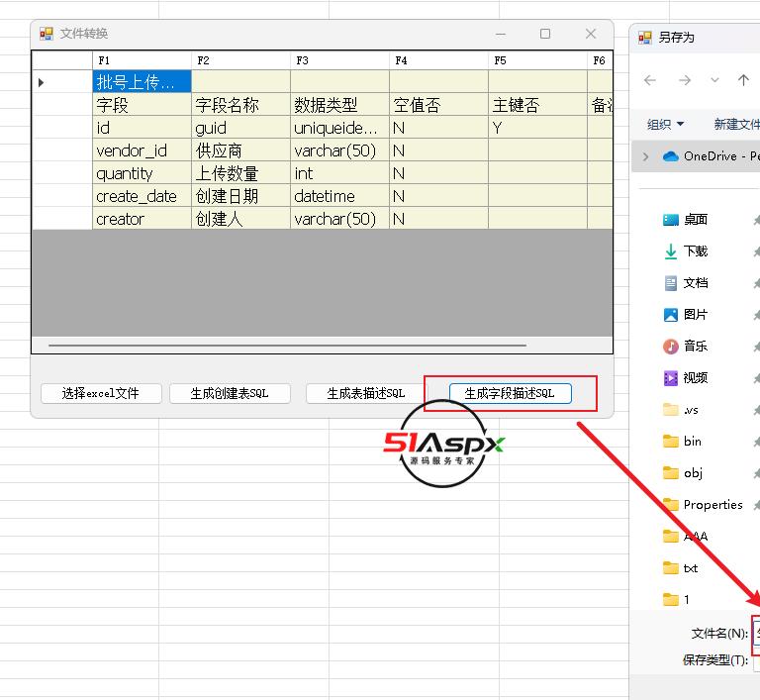Select the vendor_id cell in the grid

141,150
